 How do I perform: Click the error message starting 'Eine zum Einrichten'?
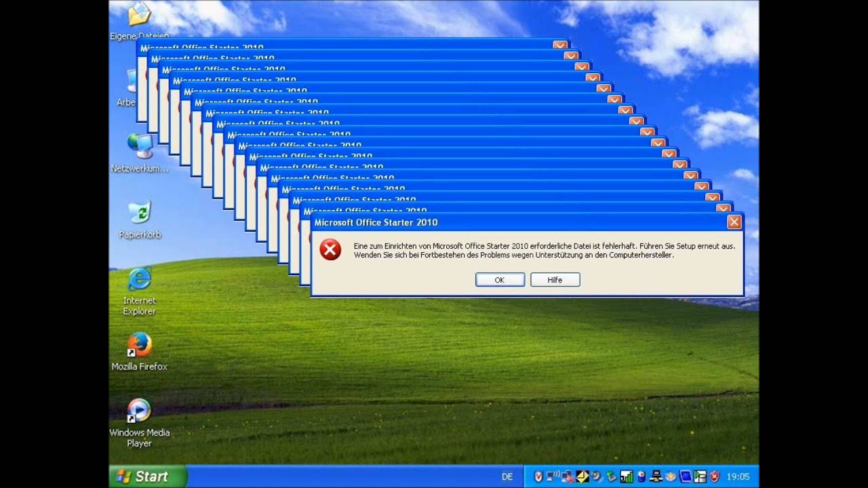[x=544, y=251]
